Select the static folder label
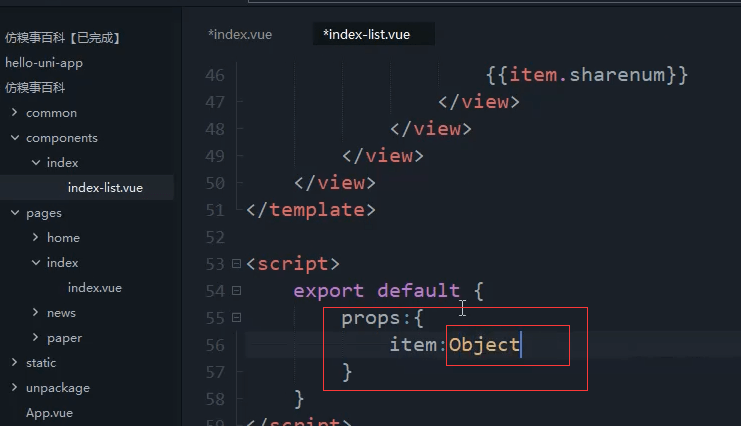This screenshot has width=741, height=426. click(x=41, y=363)
